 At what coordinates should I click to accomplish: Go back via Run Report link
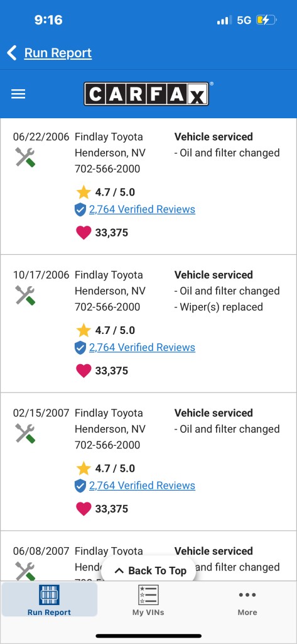(x=58, y=53)
